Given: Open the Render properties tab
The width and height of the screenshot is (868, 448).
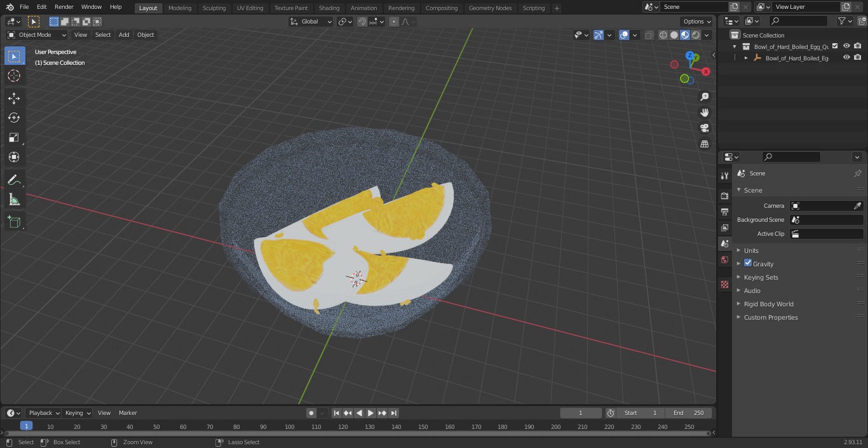Looking at the screenshot, I should (x=724, y=196).
